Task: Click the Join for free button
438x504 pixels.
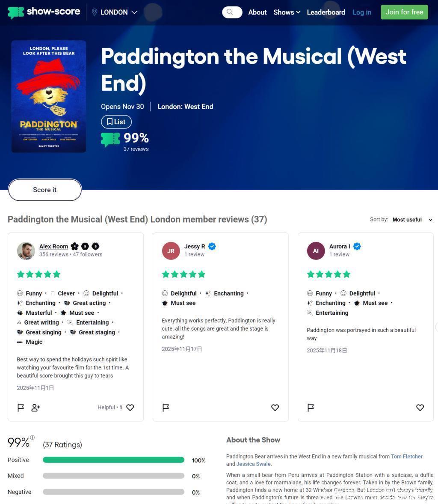Action: (x=404, y=12)
